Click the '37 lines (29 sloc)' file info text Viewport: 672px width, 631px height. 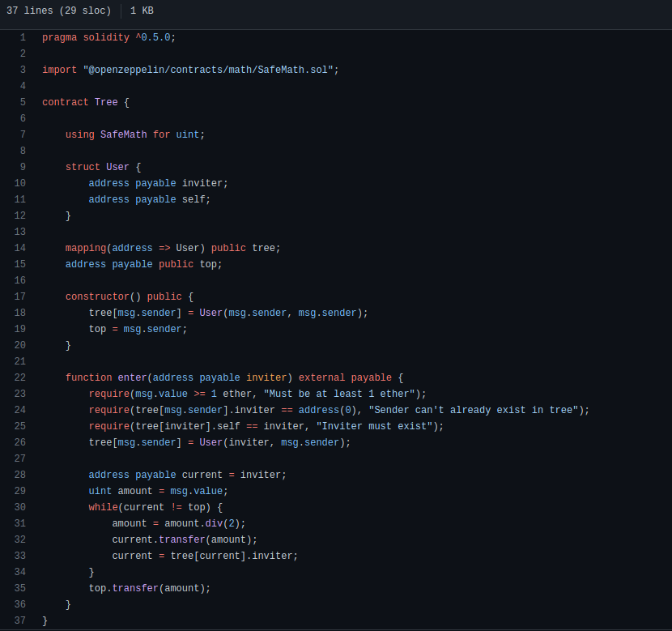59,11
